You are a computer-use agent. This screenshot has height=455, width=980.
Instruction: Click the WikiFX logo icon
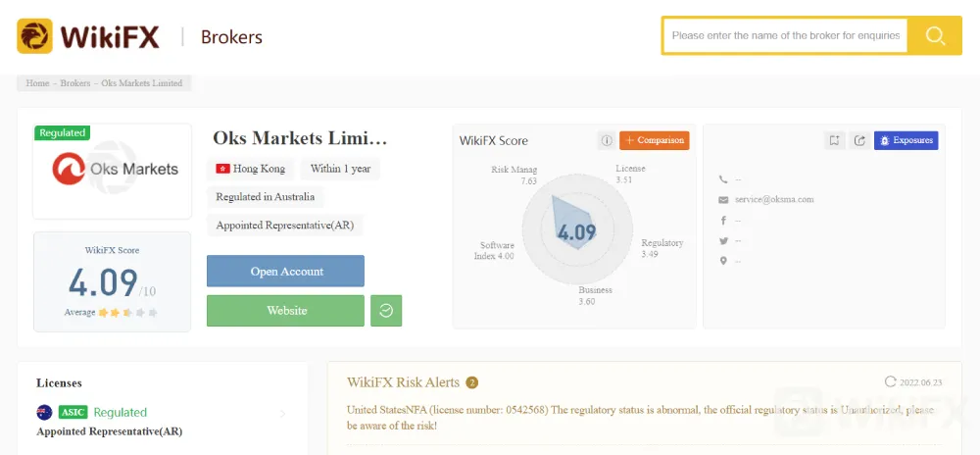tap(34, 36)
